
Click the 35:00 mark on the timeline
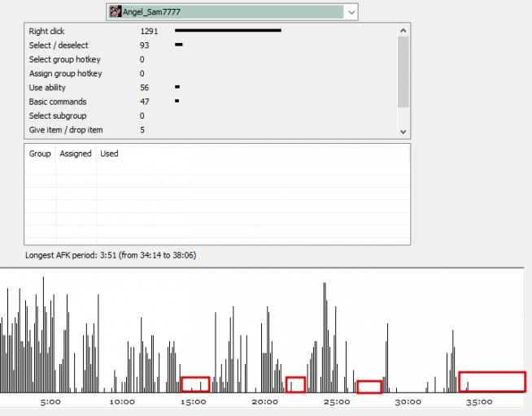pos(479,402)
